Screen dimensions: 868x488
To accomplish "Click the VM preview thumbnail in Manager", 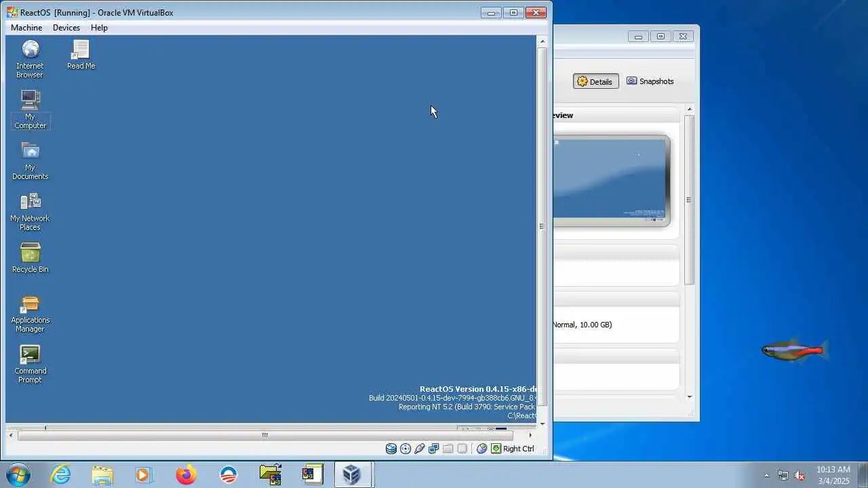I will (x=610, y=180).
